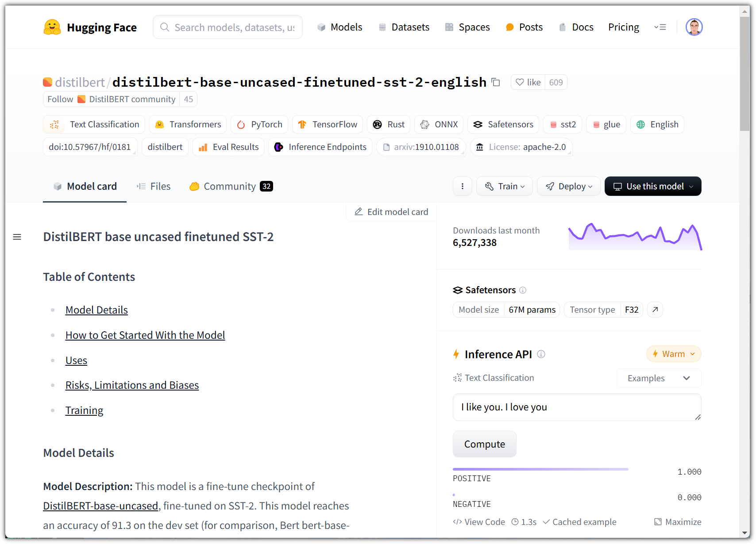Viewport: 756px width, 544px height.
Task: Switch to the Community tab
Action: pos(231,186)
